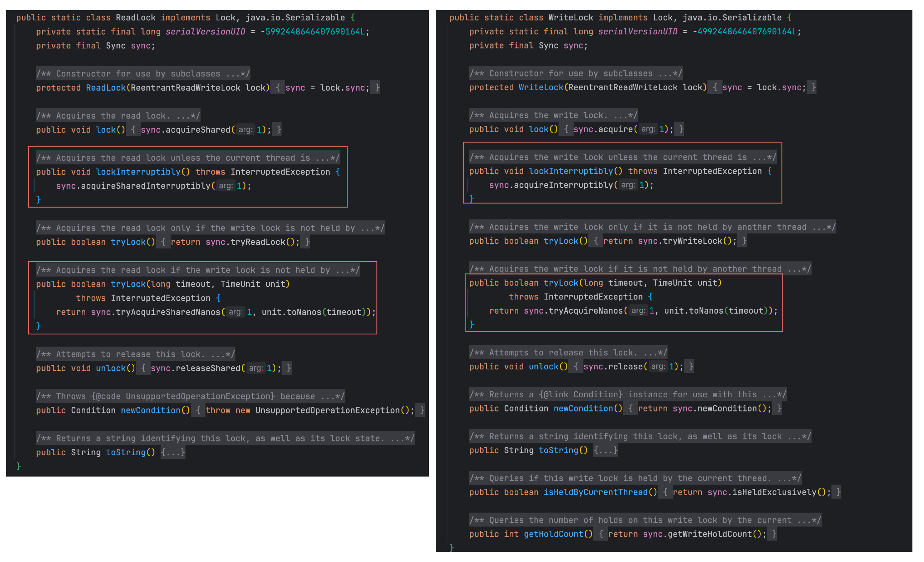
Task: Expand ReadLock constructor doc comment
Action: tap(143, 73)
